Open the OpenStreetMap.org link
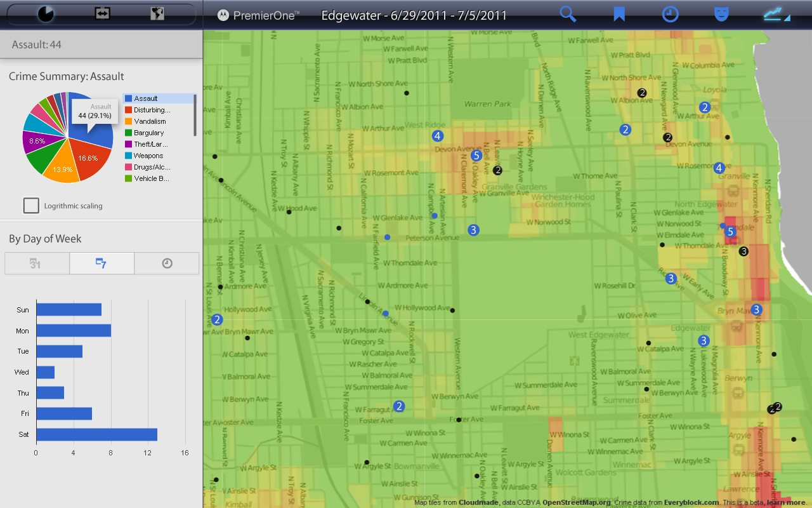 click(x=576, y=502)
